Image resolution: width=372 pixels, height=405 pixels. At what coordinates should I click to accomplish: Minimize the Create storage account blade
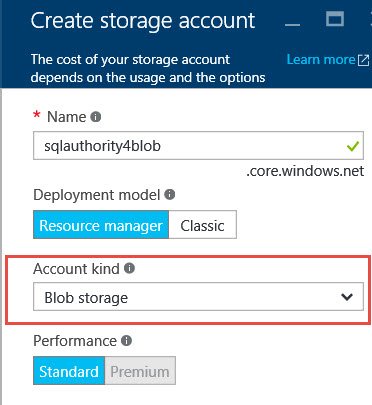click(x=292, y=24)
